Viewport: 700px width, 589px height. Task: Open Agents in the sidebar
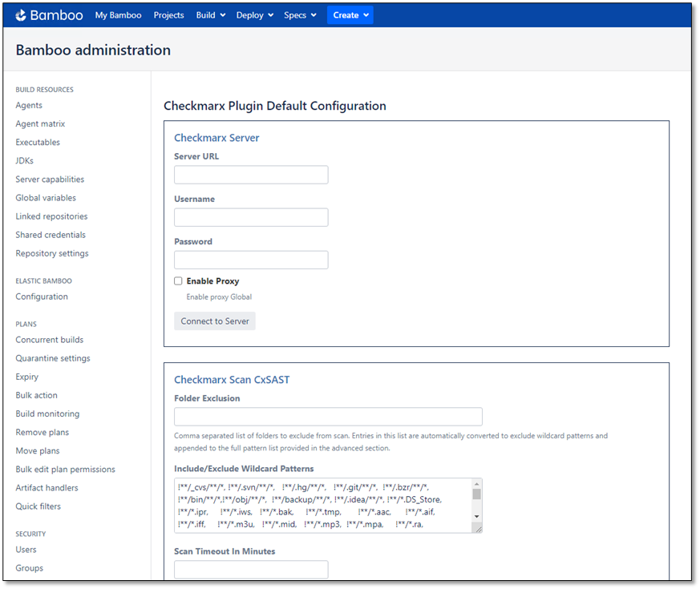click(x=29, y=105)
